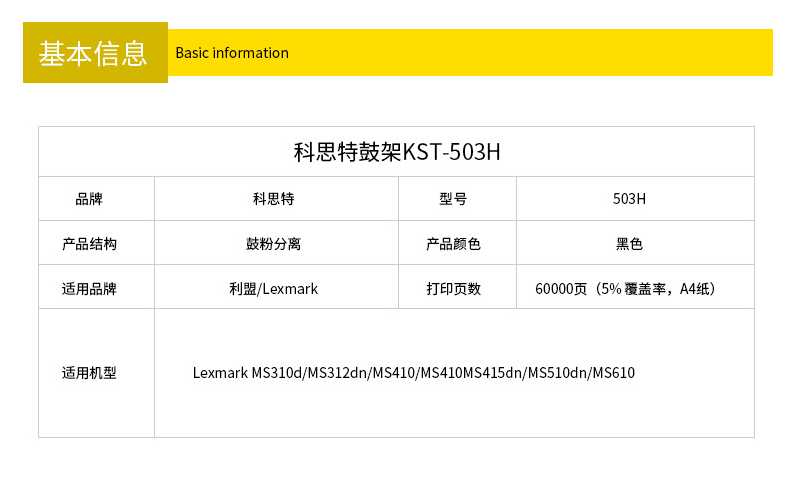The width and height of the screenshot is (804, 493).
Task: Click the value 鼓粉分离
Action: pyautogui.click(x=273, y=244)
